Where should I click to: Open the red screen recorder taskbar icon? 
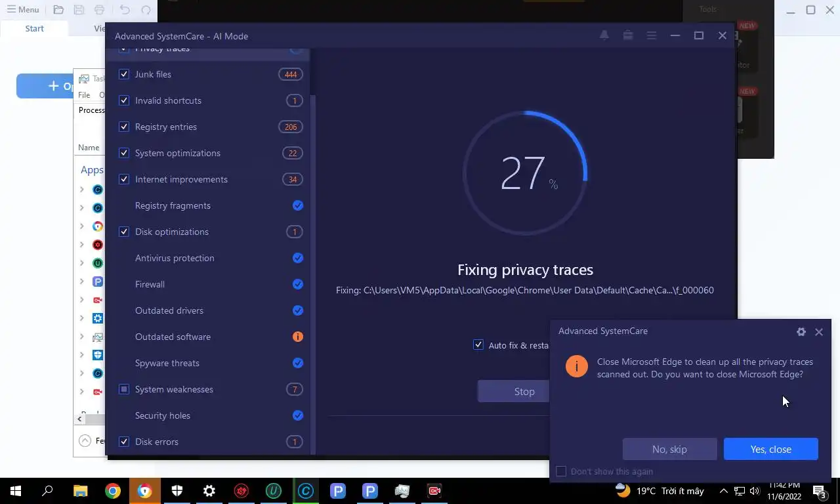point(434,490)
